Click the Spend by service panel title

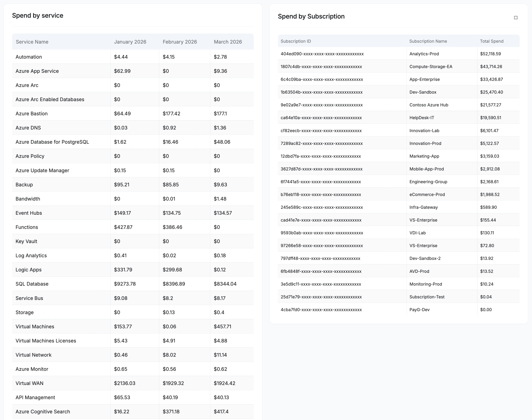tap(38, 15)
